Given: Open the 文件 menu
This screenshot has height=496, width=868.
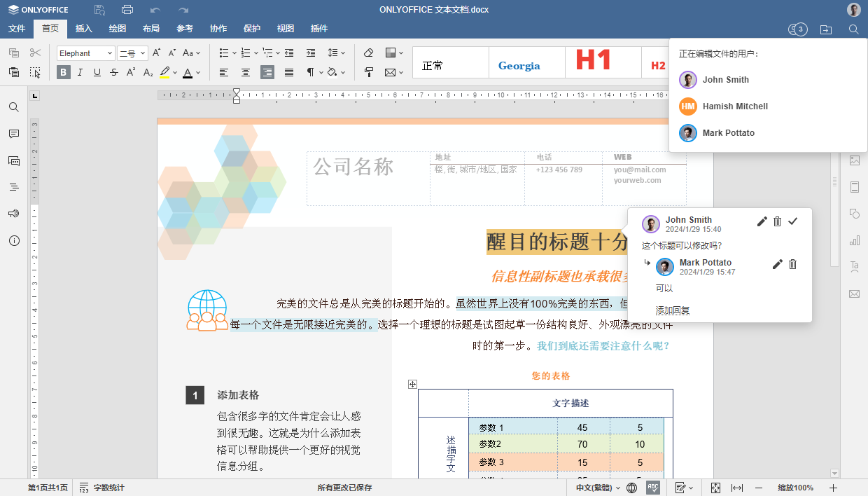Looking at the screenshot, I should tap(16, 29).
